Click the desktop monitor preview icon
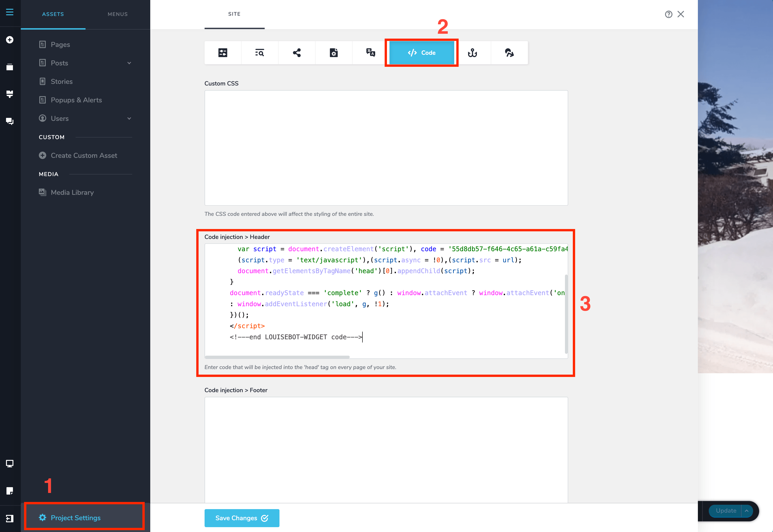This screenshot has height=532, width=773. pyautogui.click(x=10, y=464)
